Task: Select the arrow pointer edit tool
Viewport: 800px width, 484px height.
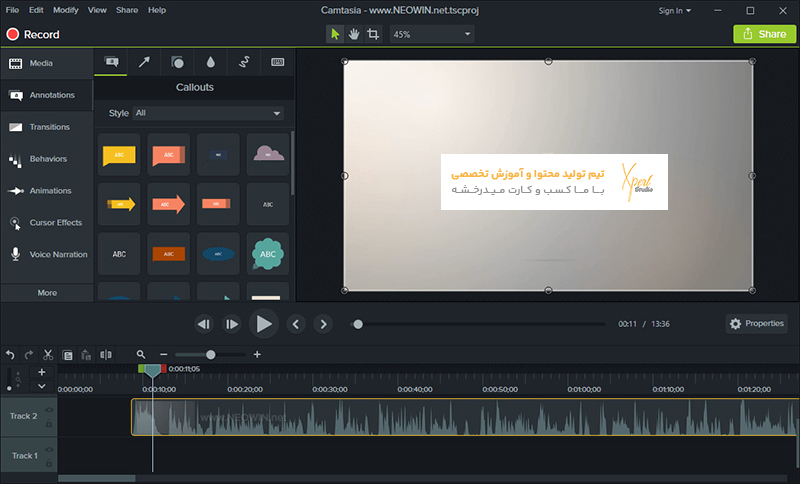Action: pyautogui.click(x=335, y=34)
